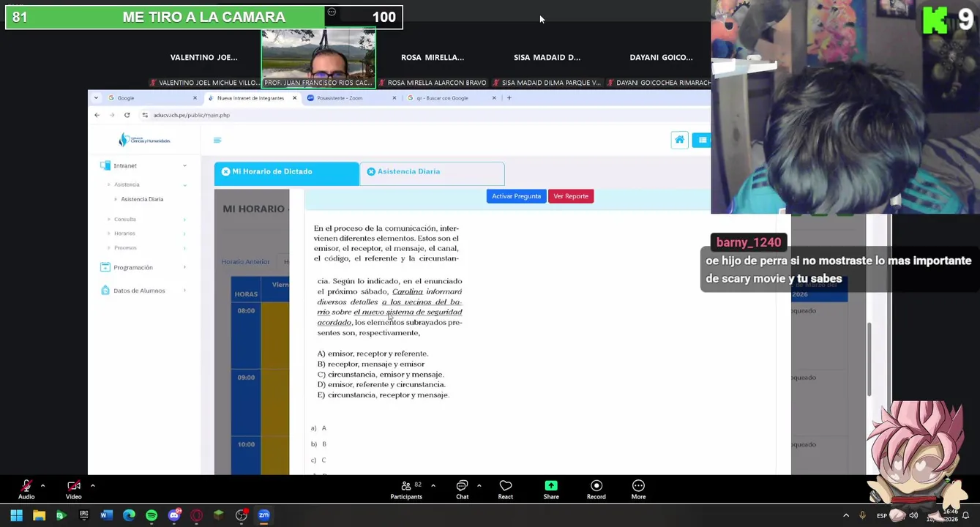Click the green Share screen button
Image resolution: width=980 pixels, height=527 pixels.
tap(551, 490)
